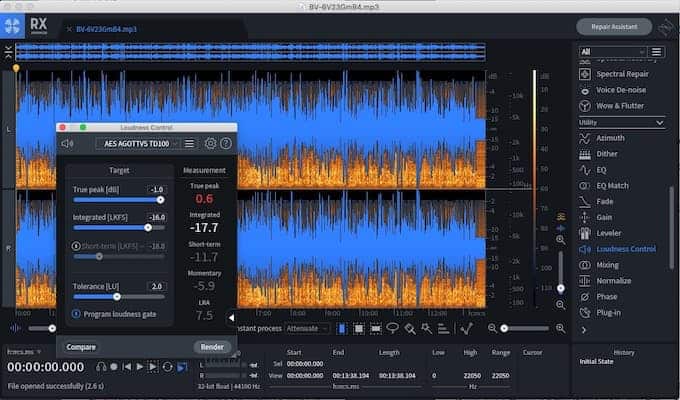Open Loudness Control settings gear
Image resolution: width=680 pixels, height=400 pixels.
(210, 143)
